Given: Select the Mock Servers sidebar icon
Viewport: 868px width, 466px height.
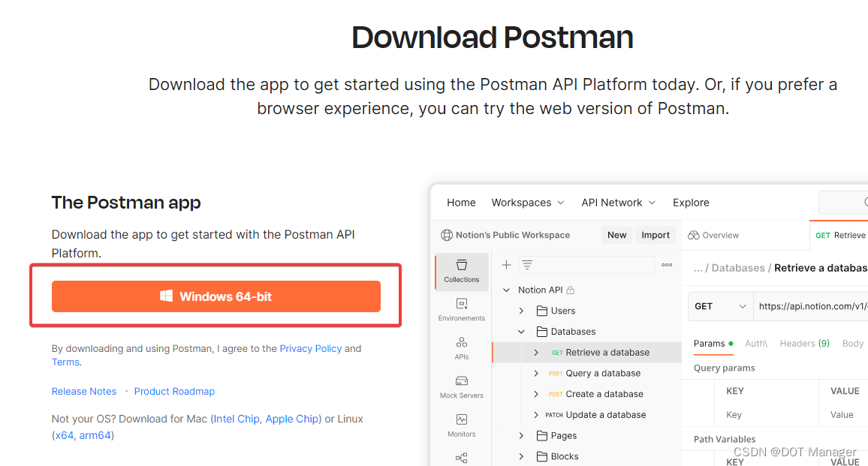Looking at the screenshot, I should pyautogui.click(x=462, y=387).
